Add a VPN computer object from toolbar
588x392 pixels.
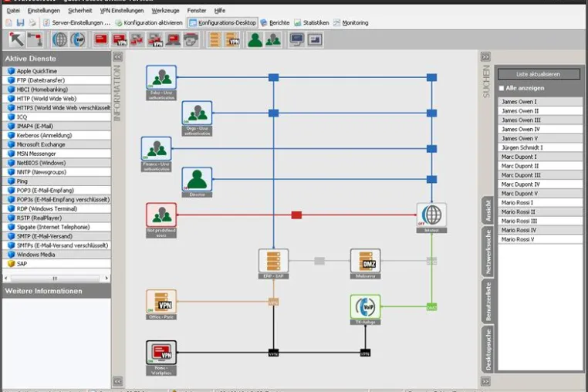pyautogui.click(x=120, y=39)
